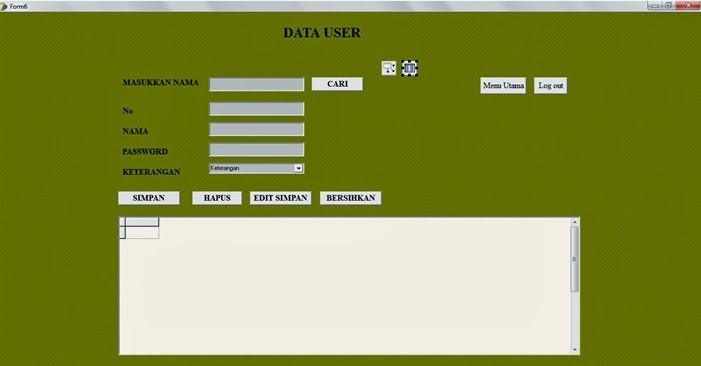The image size is (701, 366).
Task: Click the scroll up arrow of the data grid
Action: 575,222
